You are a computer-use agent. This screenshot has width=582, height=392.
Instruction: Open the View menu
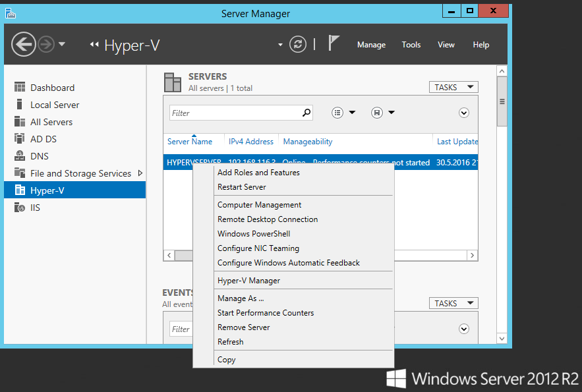point(446,45)
